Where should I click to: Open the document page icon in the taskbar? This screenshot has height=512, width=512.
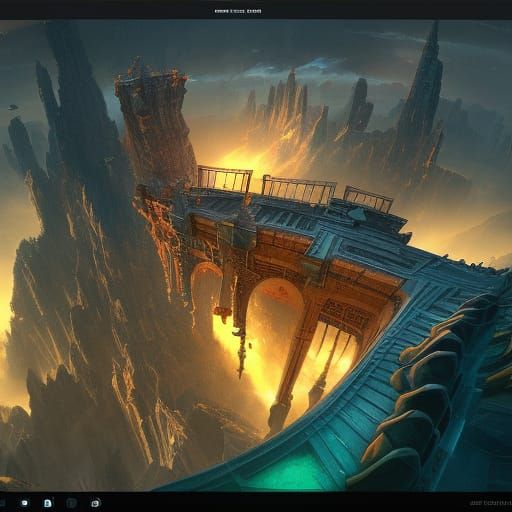click(48, 503)
